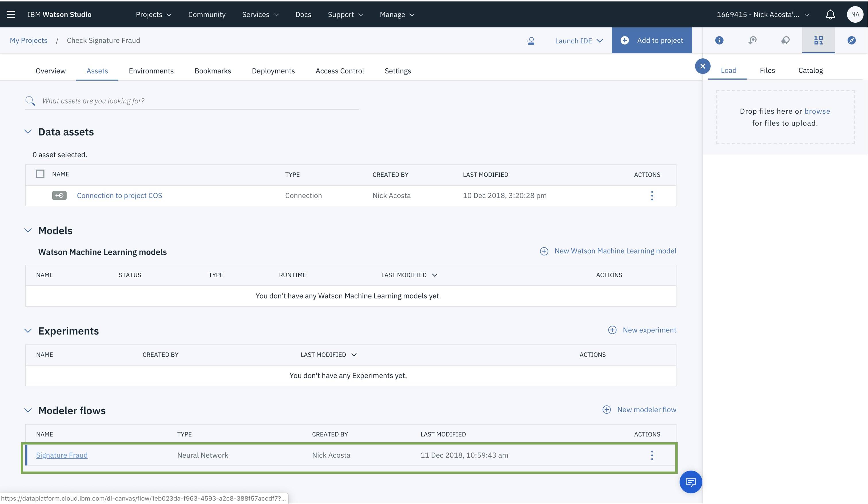Click the drop files upload area
This screenshot has height=504, width=868.
[x=785, y=117]
